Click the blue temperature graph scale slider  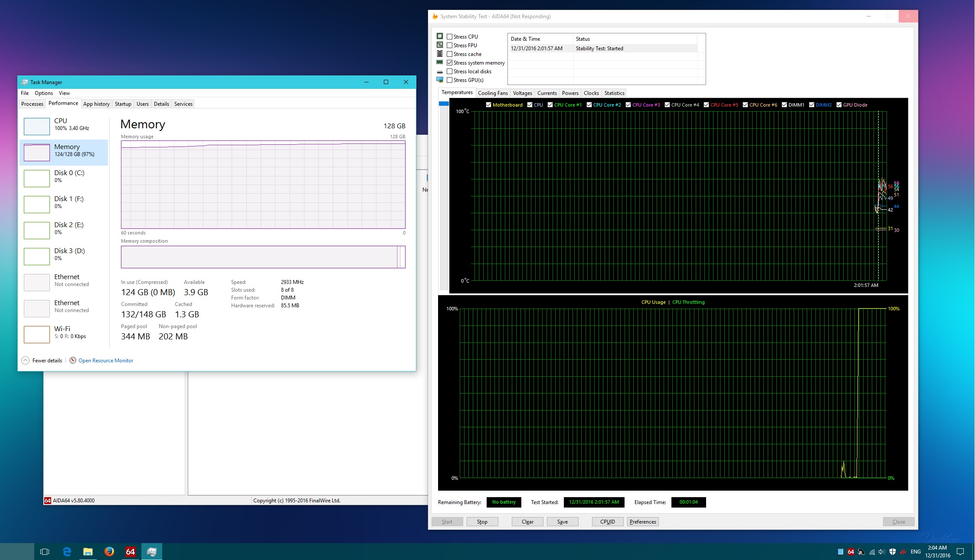coord(444,104)
